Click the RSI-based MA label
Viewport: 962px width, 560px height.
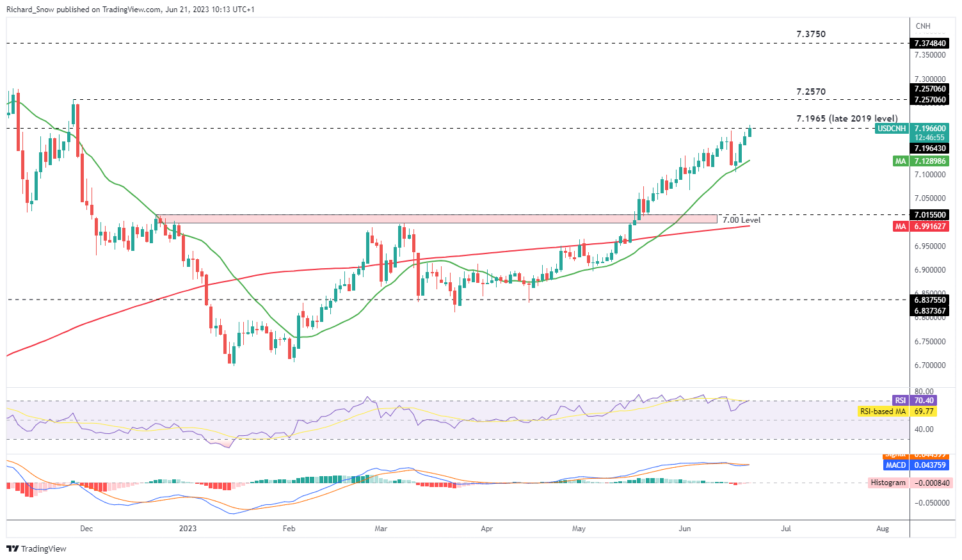[883, 412]
